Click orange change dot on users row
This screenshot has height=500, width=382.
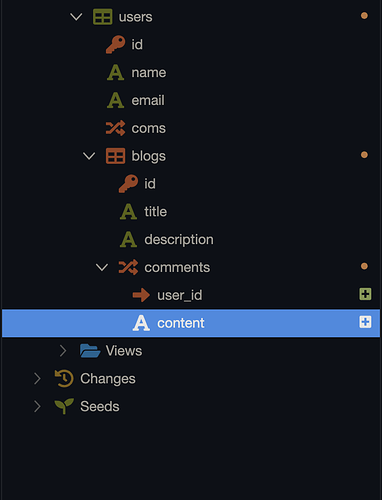[x=364, y=16]
